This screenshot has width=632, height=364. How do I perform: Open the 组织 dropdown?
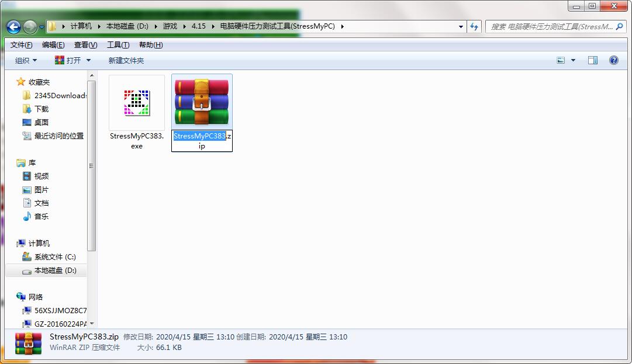click(x=26, y=60)
